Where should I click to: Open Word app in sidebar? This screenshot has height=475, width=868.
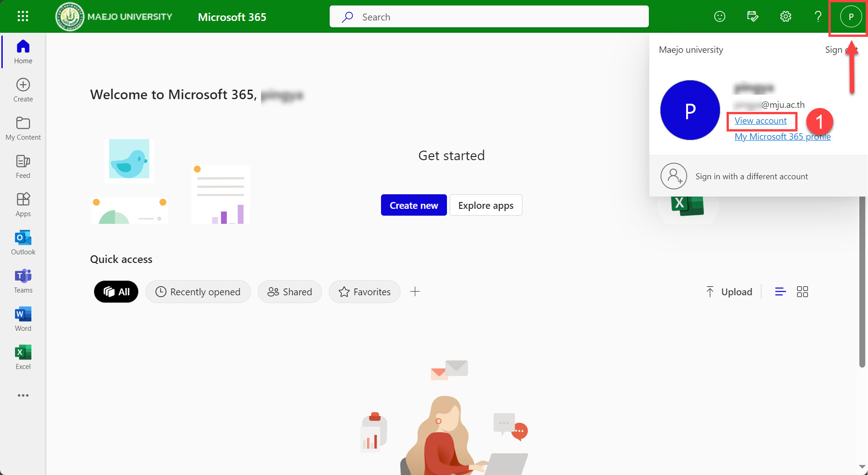click(23, 319)
